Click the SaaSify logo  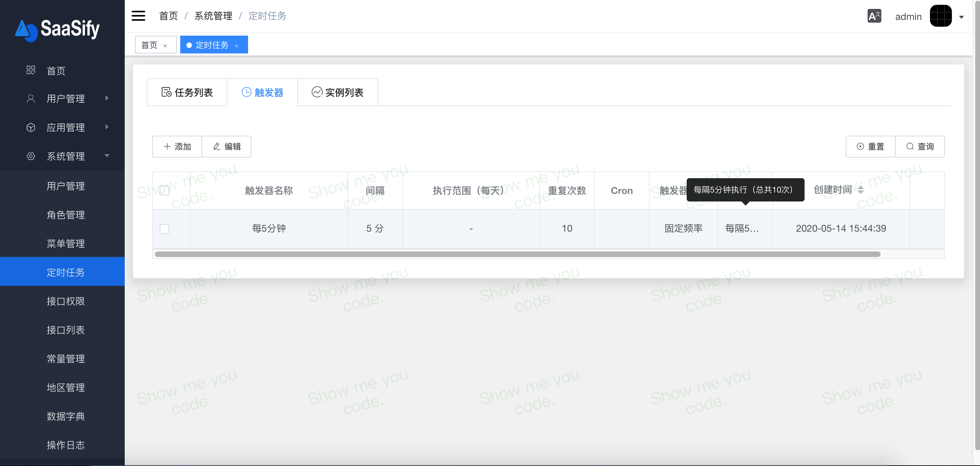(x=58, y=29)
